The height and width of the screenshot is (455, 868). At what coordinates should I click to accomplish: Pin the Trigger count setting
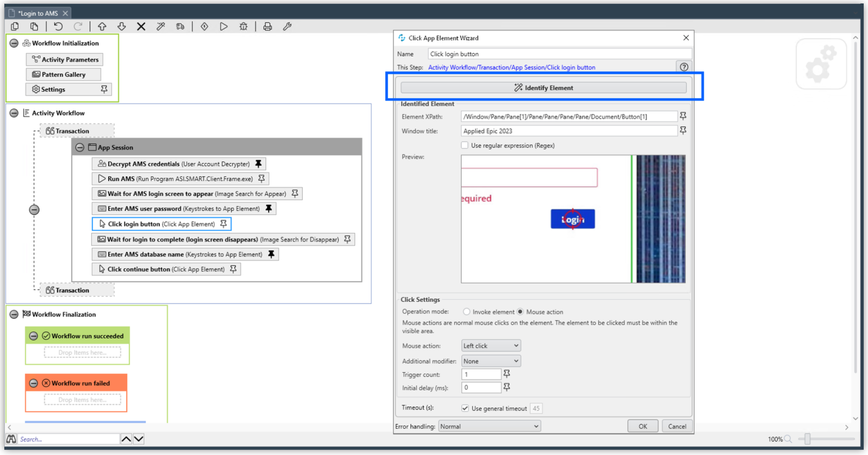point(507,374)
